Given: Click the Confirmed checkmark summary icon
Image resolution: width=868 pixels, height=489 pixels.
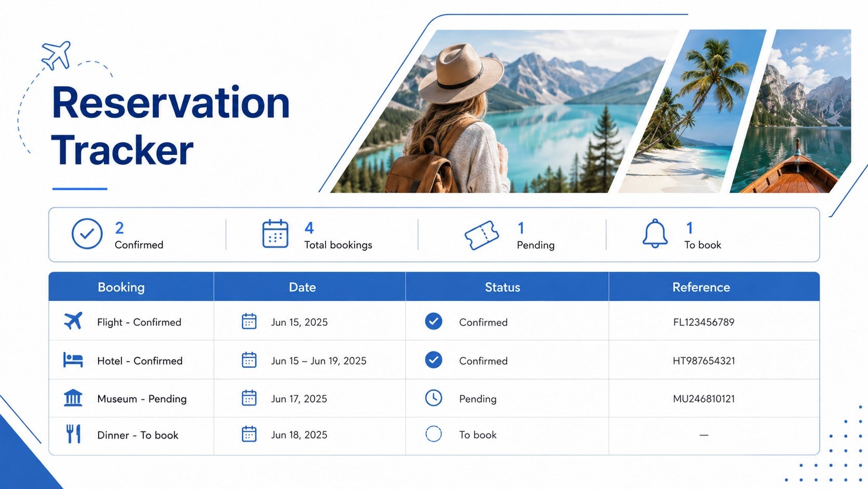Looking at the screenshot, I should [87, 234].
